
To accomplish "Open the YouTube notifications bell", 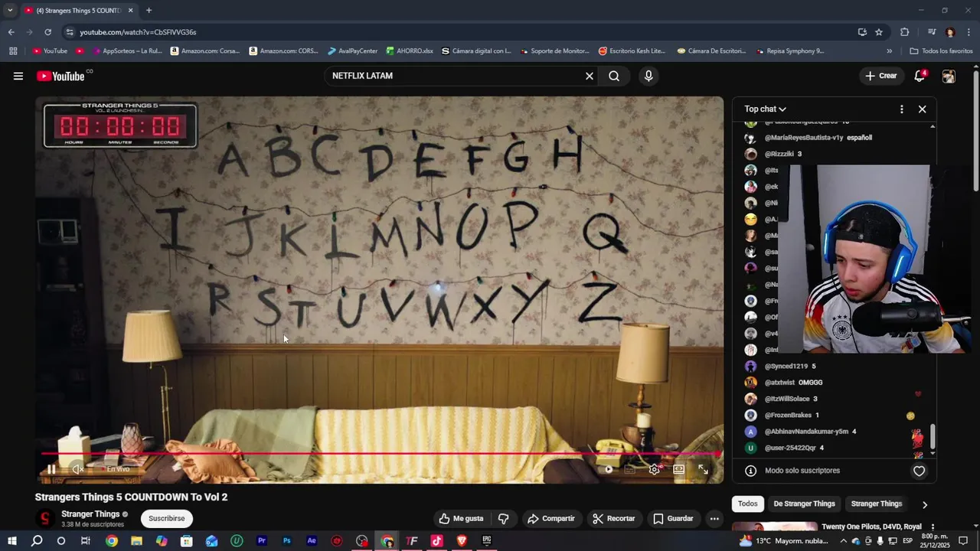I will point(920,76).
